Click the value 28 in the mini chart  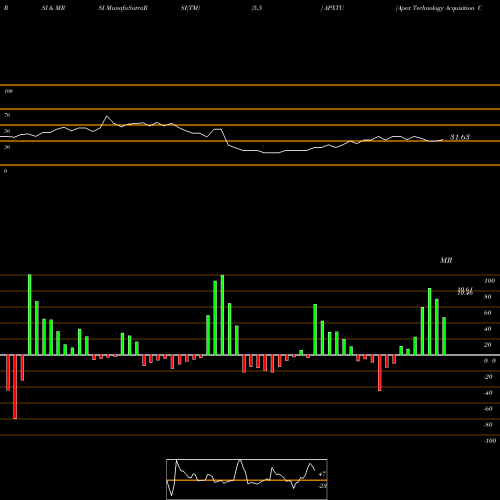pos(322,486)
